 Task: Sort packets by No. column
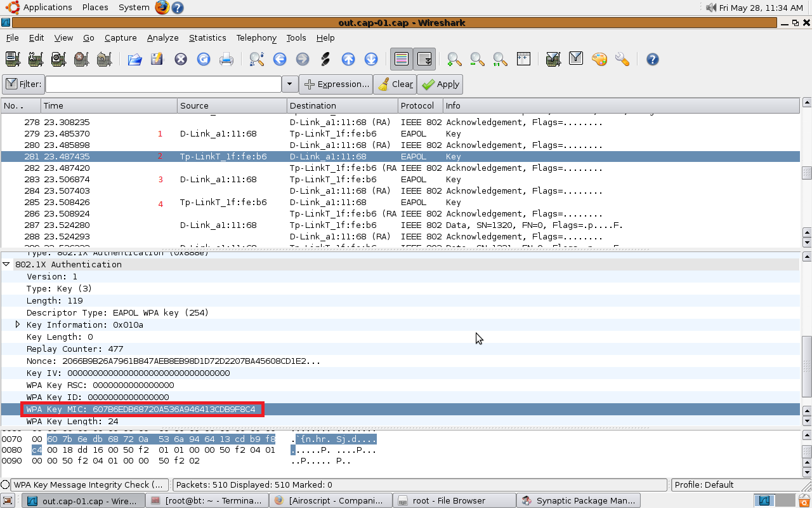(x=21, y=105)
